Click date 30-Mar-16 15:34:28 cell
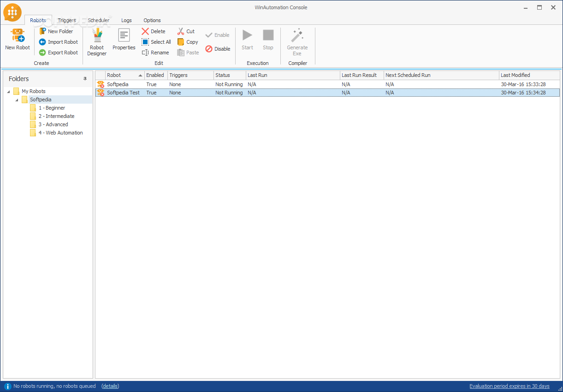The image size is (563, 392). (523, 93)
